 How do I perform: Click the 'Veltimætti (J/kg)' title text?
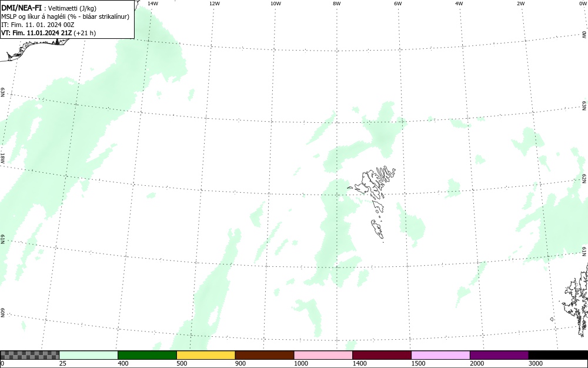point(72,8)
